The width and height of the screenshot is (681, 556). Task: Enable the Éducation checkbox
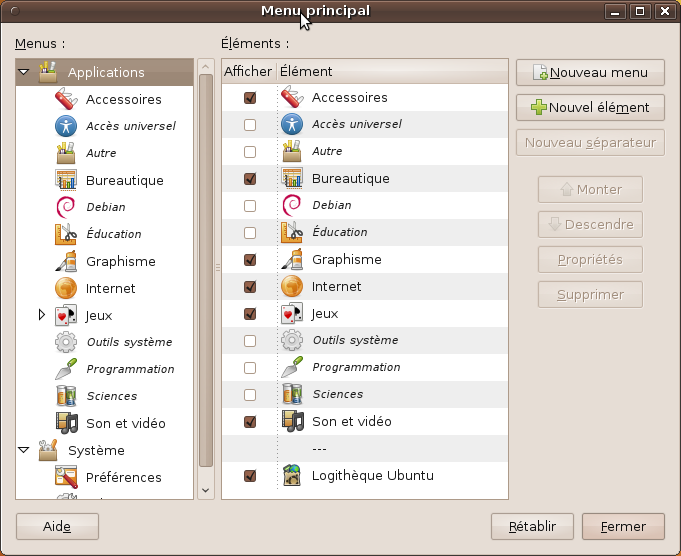coord(250,232)
